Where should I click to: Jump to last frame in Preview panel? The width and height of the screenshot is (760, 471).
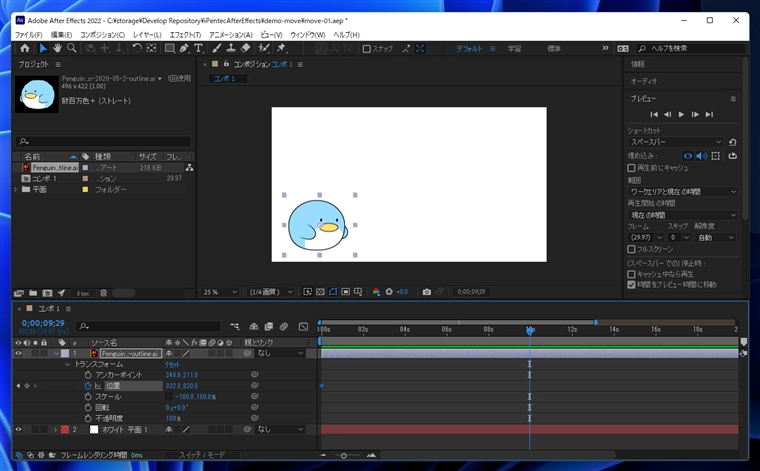[x=709, y=114]
